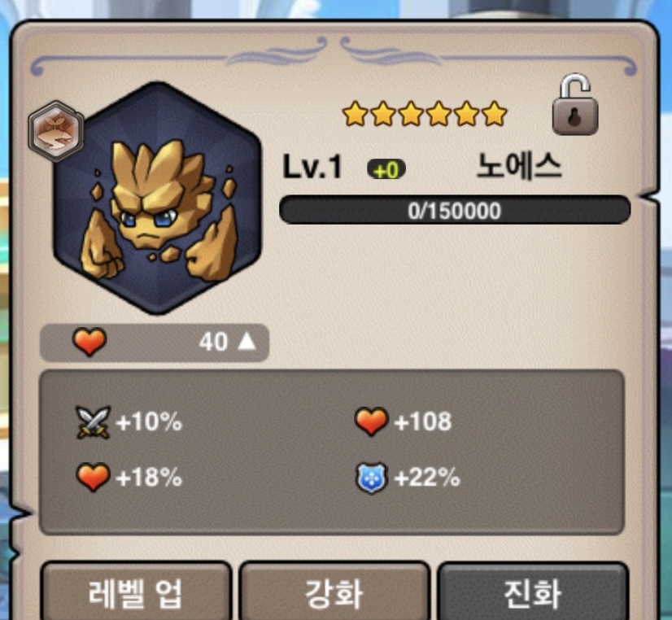Tap the blue shield defense icon
672x620 pixels.
(x=372, y=478)
